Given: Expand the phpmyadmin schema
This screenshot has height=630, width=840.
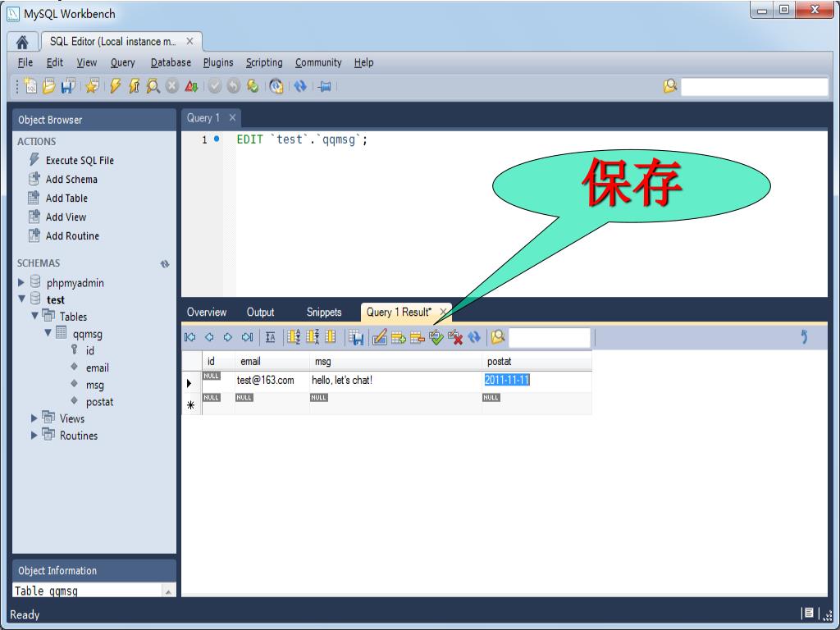Looking at the screenshot, I should [x=21, y=282].
